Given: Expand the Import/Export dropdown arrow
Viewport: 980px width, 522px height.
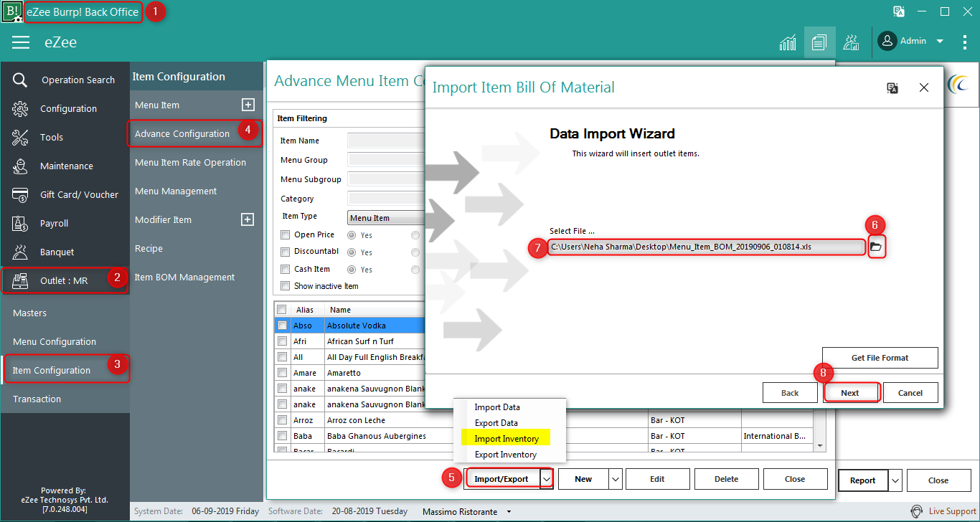Looking at the screenshot, I should pos(547,479).
